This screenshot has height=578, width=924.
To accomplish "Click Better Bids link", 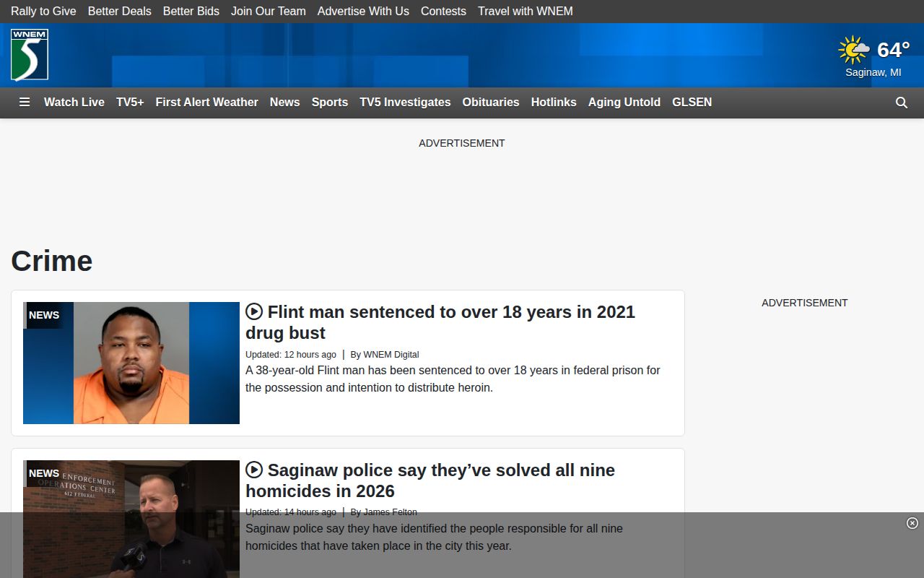I will click(191, 11).
